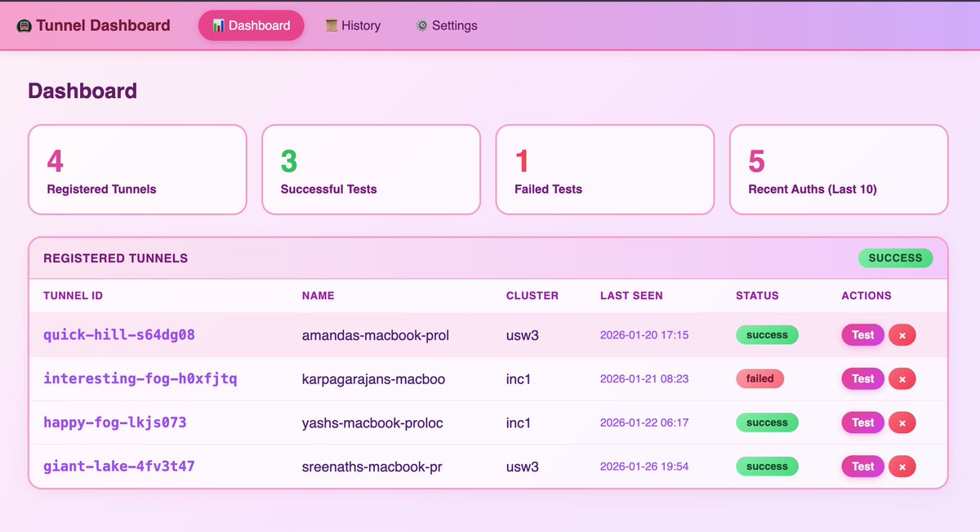Run Test for interesting-fog-h0xfjtq
980x532 pixels.
pos(863,379)
